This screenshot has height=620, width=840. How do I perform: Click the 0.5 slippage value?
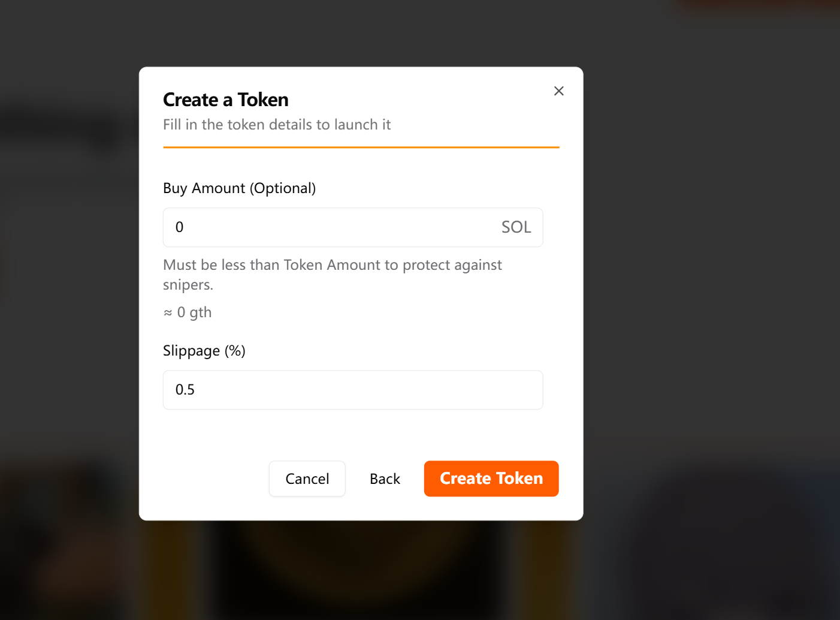point(184,390)
